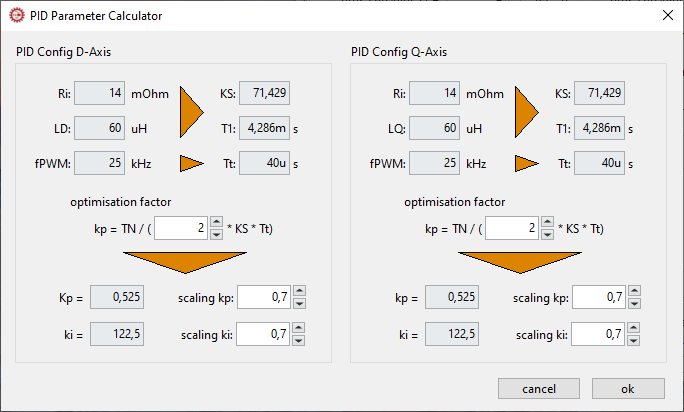This screenshot has width=684, height=412.
Task: Click the PID Parameter Calculator app icon
Action: click(17, 16)
